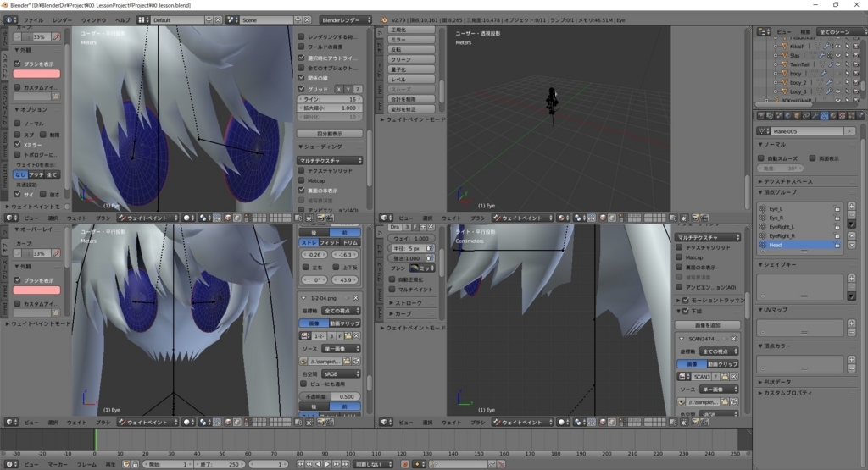Move the Head vertex group down
868x470 pixels.
(851, 245)
